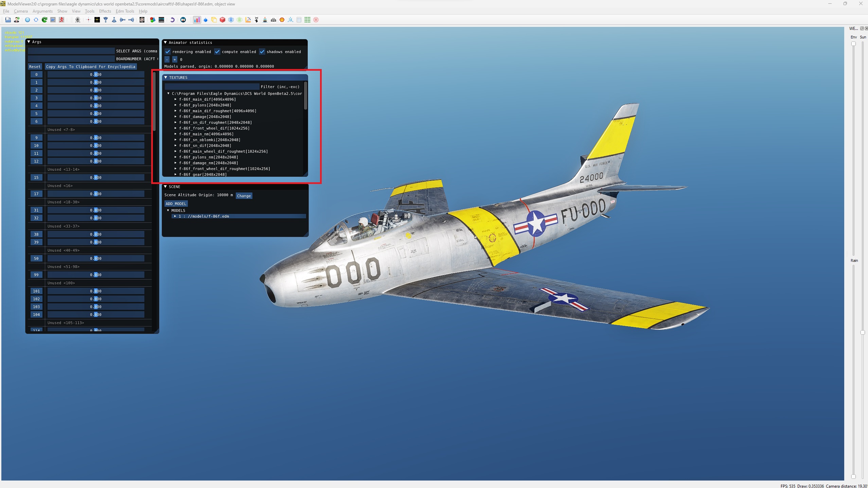This screenshot has height=488, width=868.
Task: Click the ruler and triangle measure icon
Action: [x=248, y=20]
